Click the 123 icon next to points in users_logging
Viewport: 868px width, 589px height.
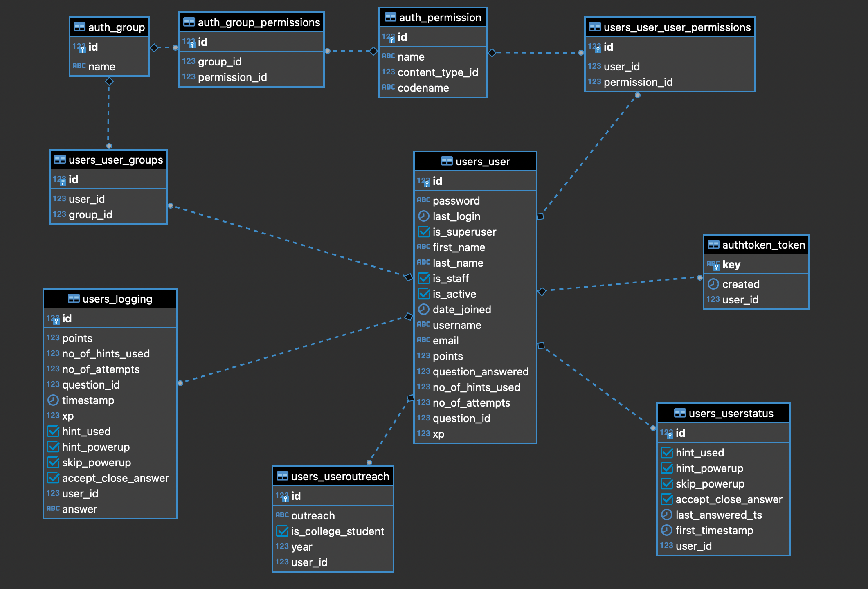[53, 338]
